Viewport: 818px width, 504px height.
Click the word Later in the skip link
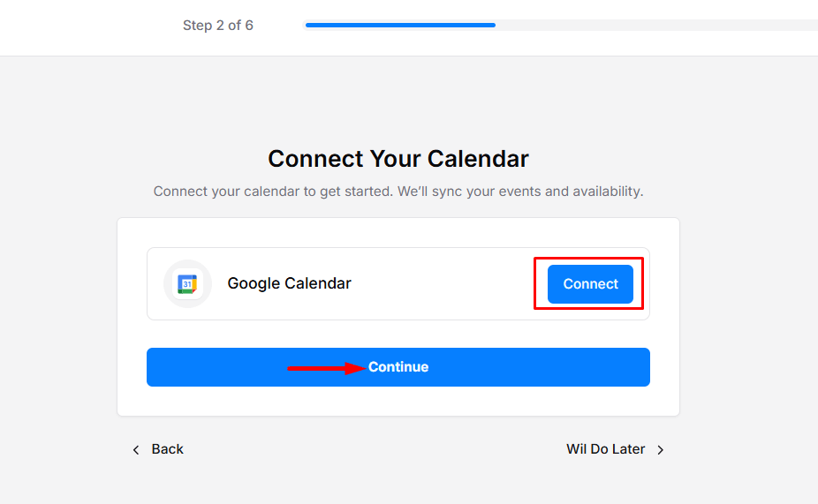(x=628, y=449)
